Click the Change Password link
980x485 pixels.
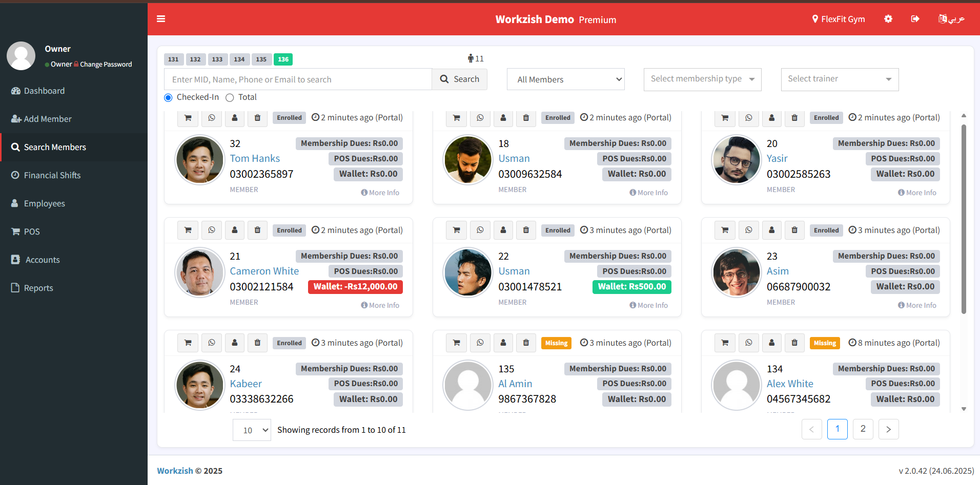click(106, 65)
